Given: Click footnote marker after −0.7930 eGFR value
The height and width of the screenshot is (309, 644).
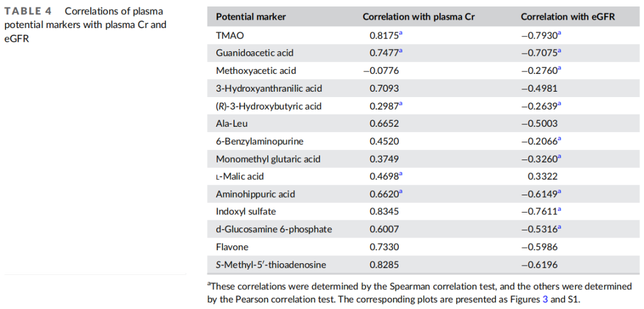Looking at the screenshot, I should coord(559,33).
